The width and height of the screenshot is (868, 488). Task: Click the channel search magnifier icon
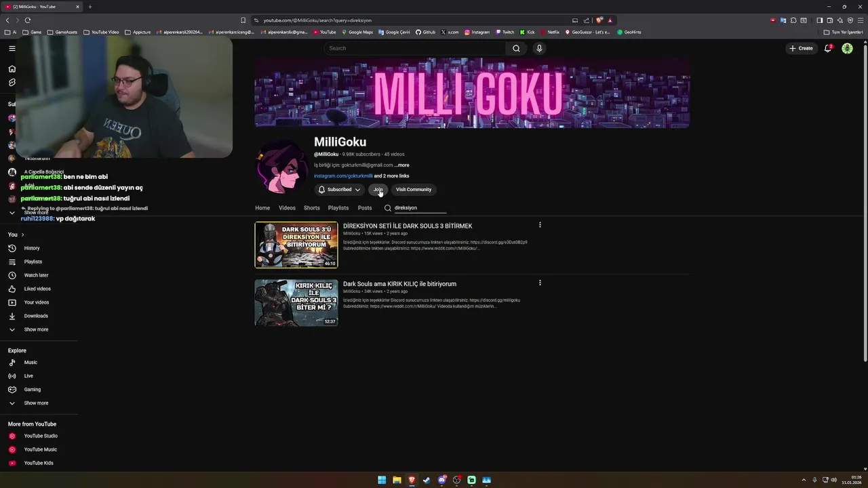[x=387, y=208]
